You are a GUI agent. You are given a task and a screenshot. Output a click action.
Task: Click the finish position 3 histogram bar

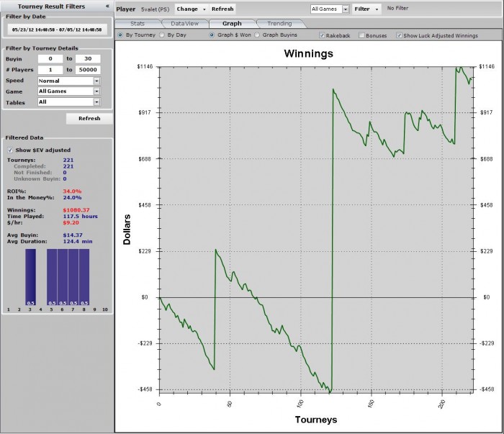pyautogui.click(x=30, y=277)
